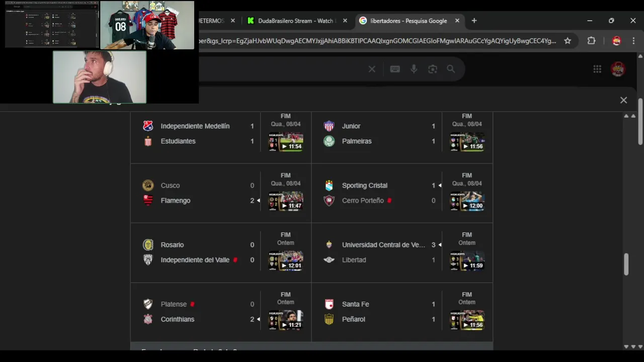Screen dimensions: 644x362
Task: Open the Flamengo team name
Action: pyautogui.click(x=176, y=201)
